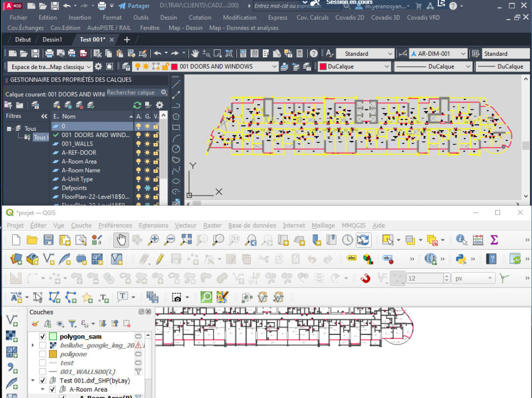Click QGIS Zoom In magnifier icon
Viewport: 532px width, 398px height.
(153, 240)
